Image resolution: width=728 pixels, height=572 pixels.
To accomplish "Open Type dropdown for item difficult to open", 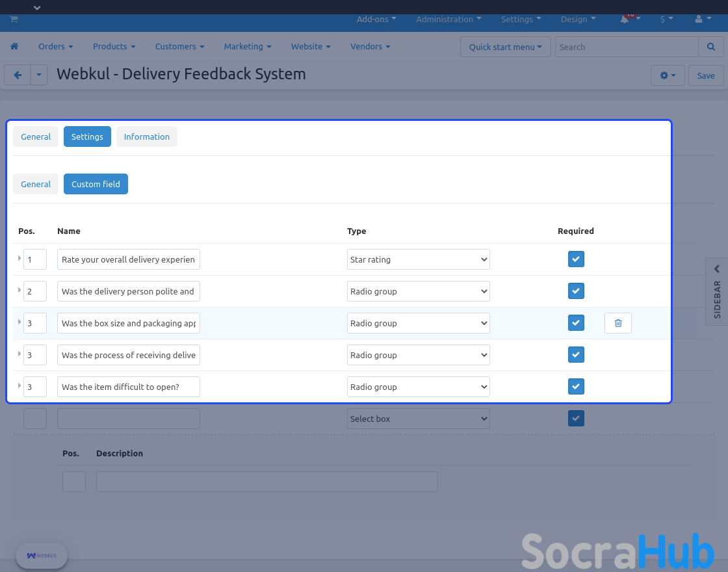I will tap(419, 387).
